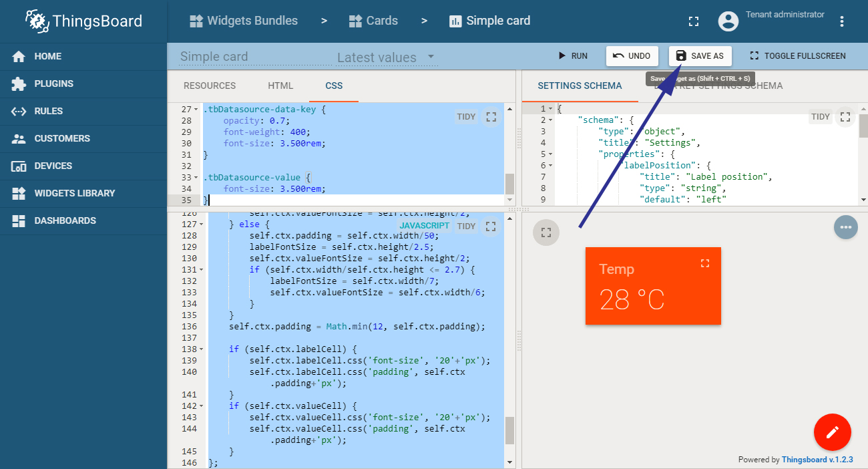Expand settings schema editor to fullscreen

click(845, 117)
